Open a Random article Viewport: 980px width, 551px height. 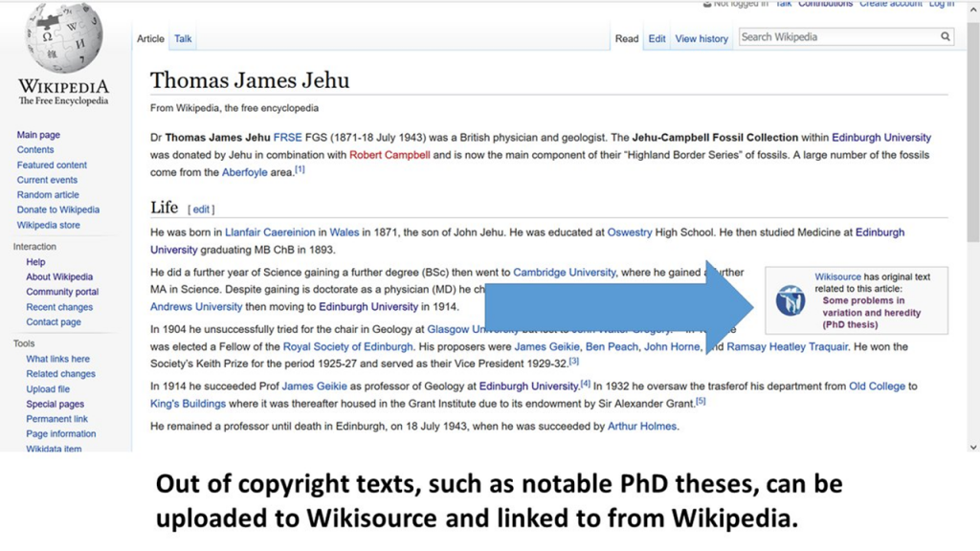(x=48, y=195)
